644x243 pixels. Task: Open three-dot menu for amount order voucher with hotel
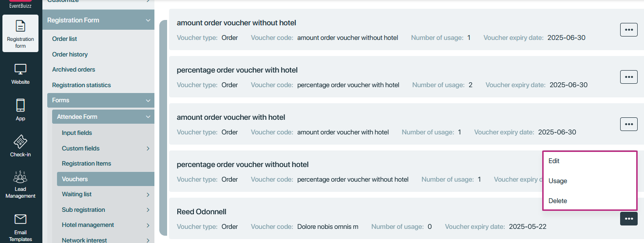[628, 124]
